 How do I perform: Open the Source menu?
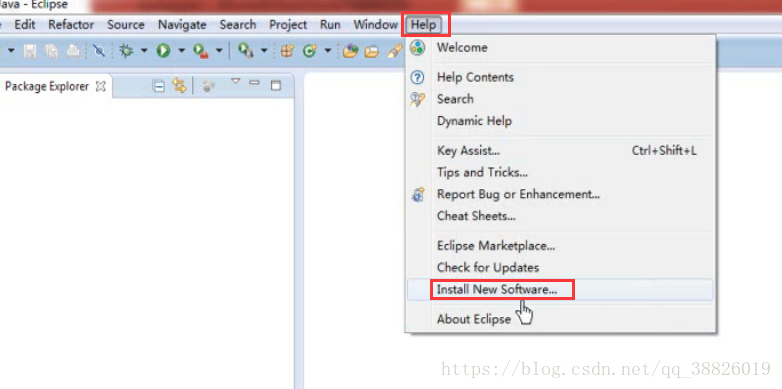click(126, 24)
